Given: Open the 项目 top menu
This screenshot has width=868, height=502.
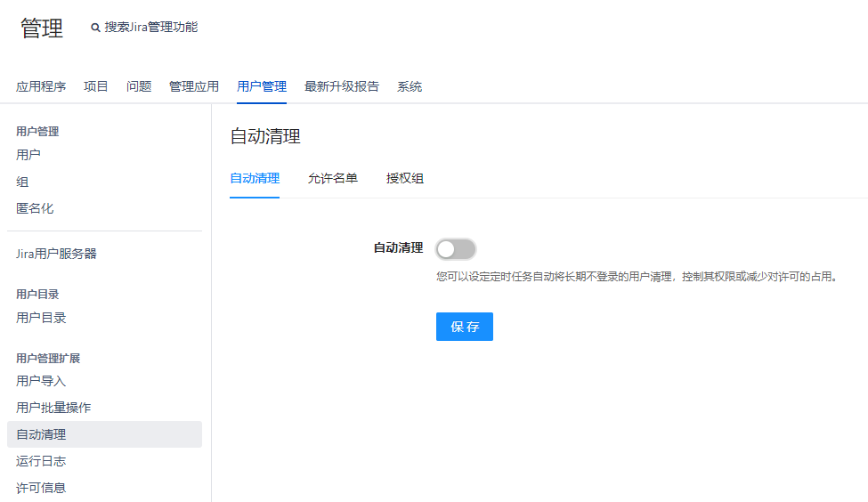Looking at the screenshot, I should coord(96,86).
